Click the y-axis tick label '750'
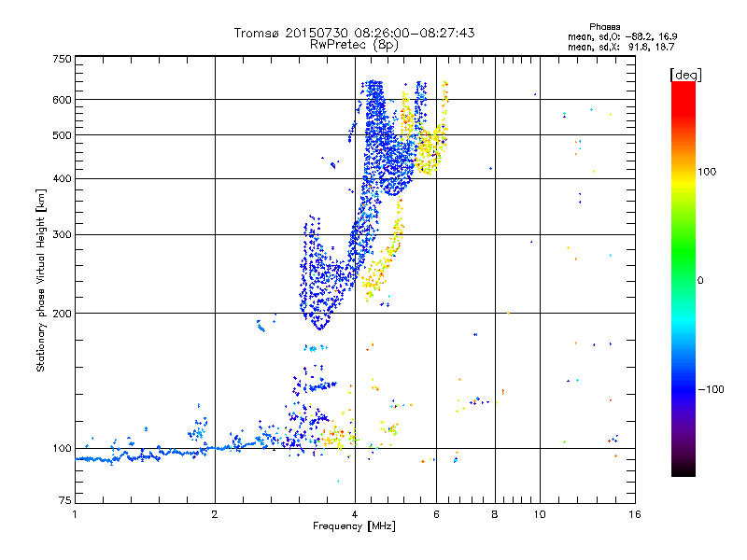The image size is (747, 560). click(x=63, y=59)
